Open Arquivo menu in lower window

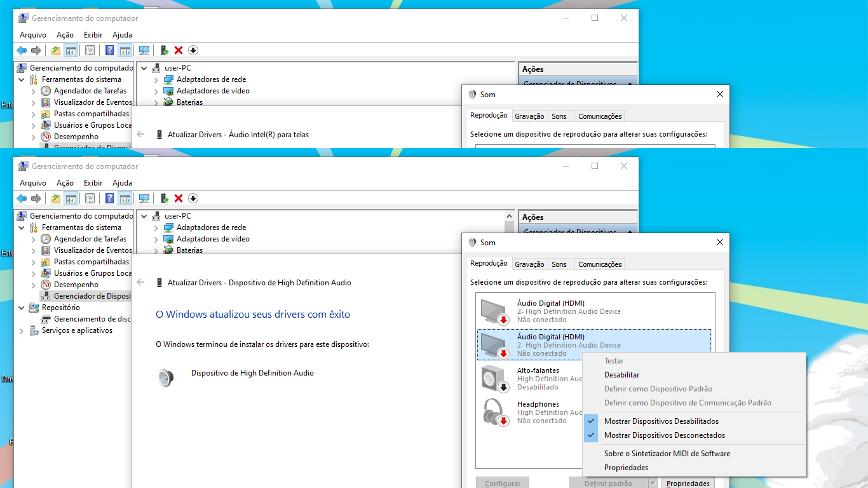coord(33,183)
